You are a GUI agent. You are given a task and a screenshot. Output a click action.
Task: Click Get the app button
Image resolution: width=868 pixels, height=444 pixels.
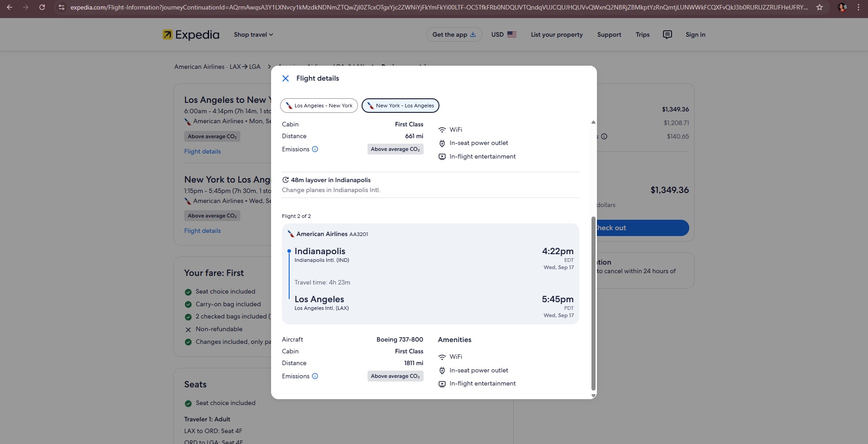454,34
